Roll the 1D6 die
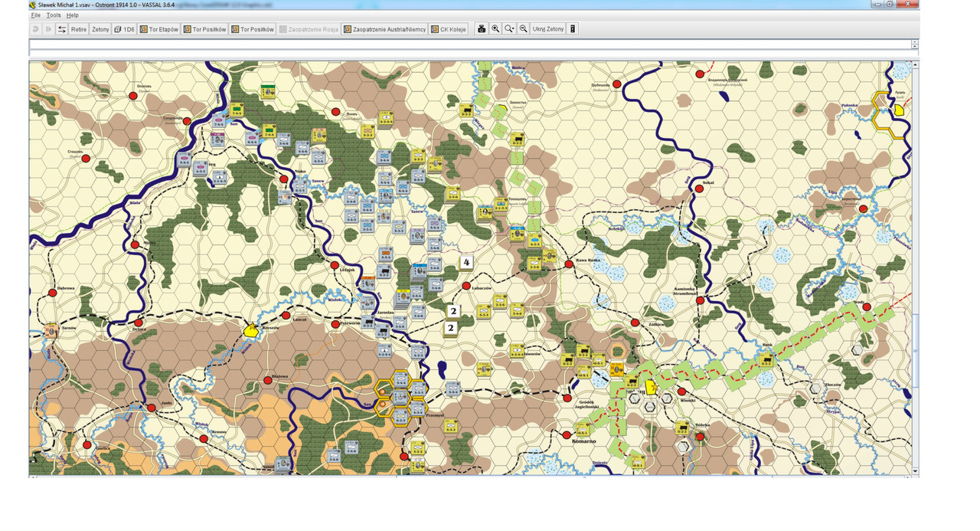This screenshot has height=531, width=980. click(124, 29)
